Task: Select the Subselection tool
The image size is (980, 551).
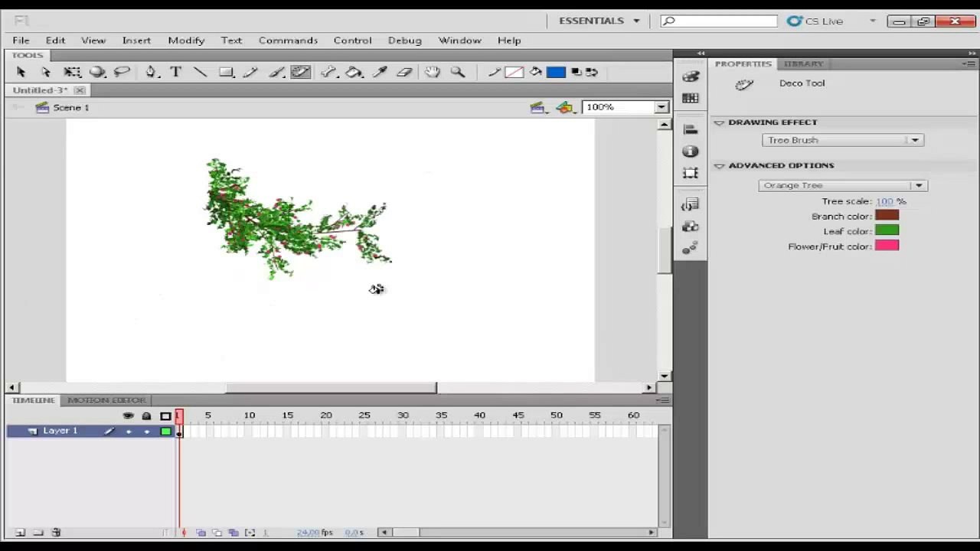Action: coord(46,72)
